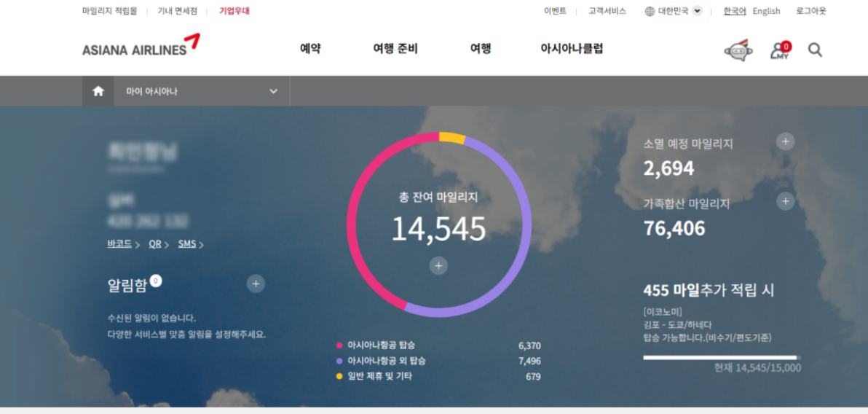Open the chatbot robot icon
868x414 pixels.
click(x=738, y=50)
